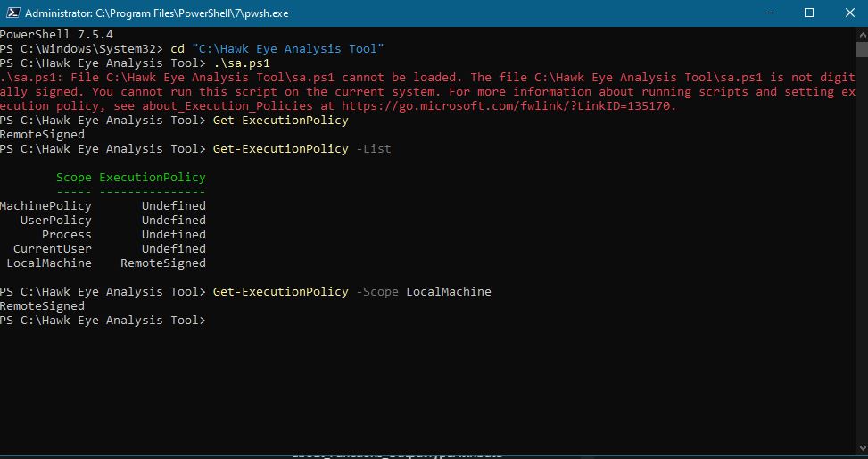Click the title bar text showing pwsh.exe path

pyautogui.click(x=157, y=13)
